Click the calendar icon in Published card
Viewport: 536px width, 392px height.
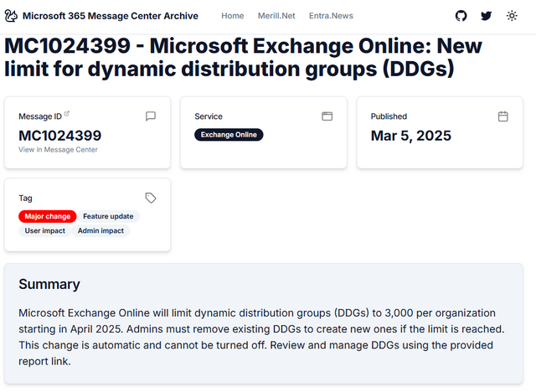(x=502, y=116)
